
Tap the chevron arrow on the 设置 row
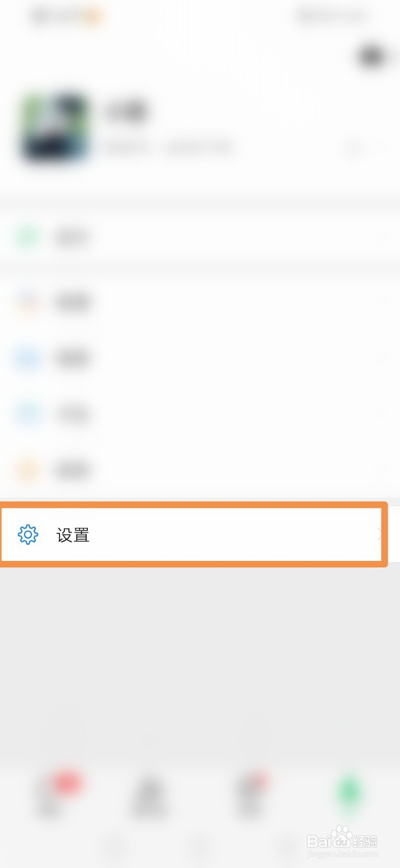click(x=379, y=535)
